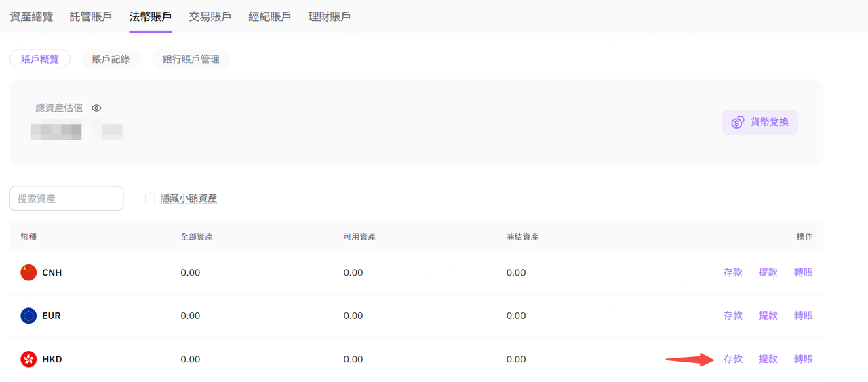This screenshot has height=382, width=868.
Task: Open the 賬戶記錄 sub-tab
Action: coord(111,59)
